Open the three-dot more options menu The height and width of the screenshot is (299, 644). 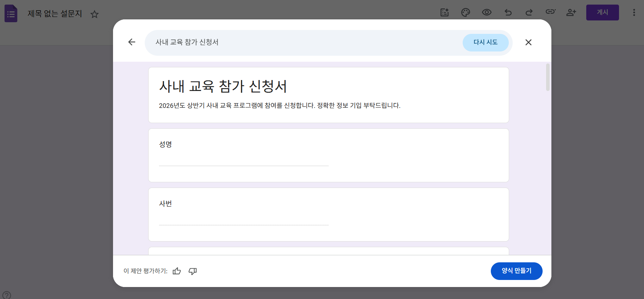[x=634, y=13]
